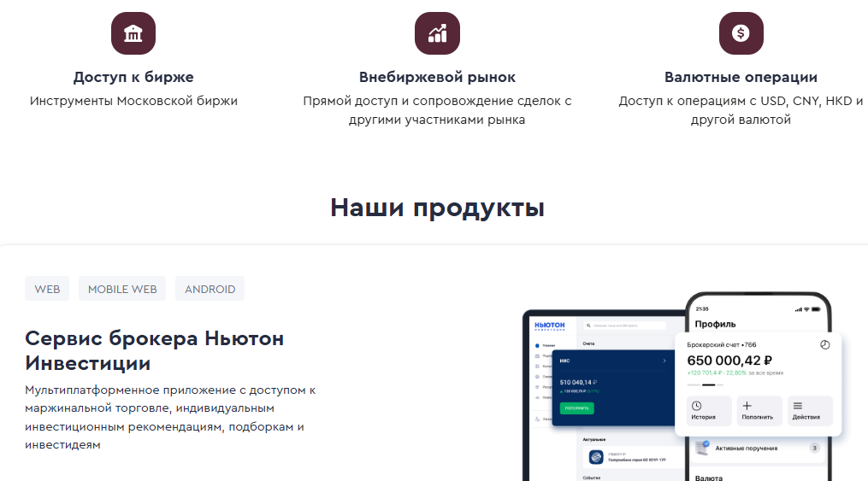Click the Профиль heading in phone mockup

tap(715, 324)
